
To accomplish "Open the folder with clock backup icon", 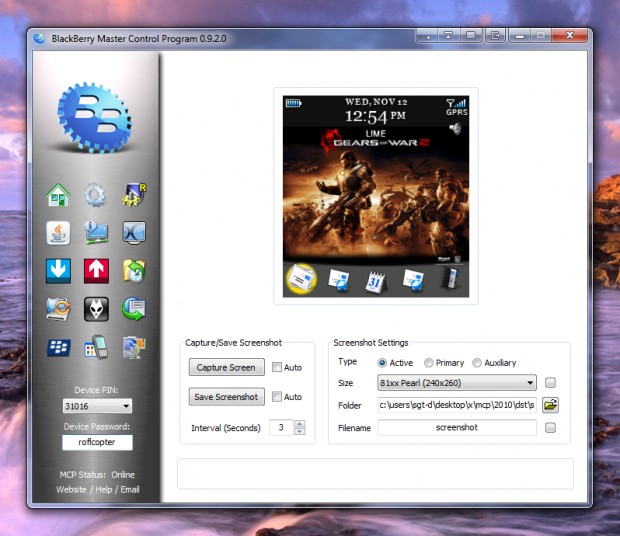I will pos(134,271).
